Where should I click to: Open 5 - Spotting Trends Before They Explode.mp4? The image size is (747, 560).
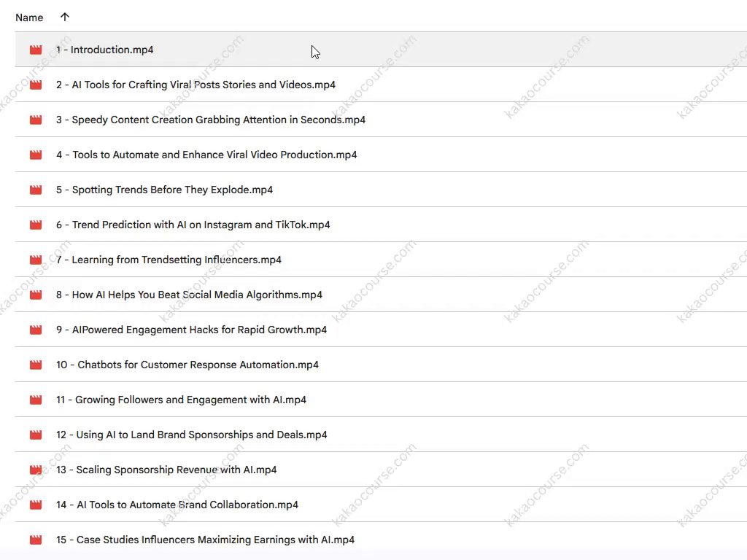(164, 190)
